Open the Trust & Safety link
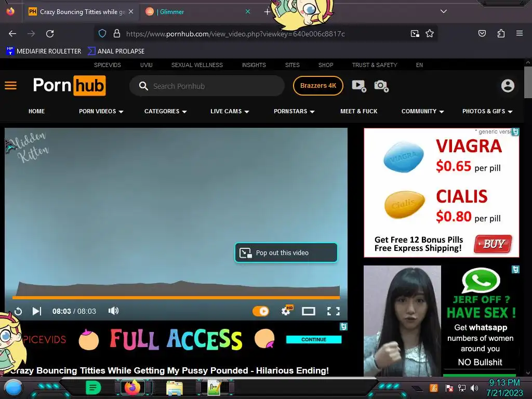 pos(374,65)
